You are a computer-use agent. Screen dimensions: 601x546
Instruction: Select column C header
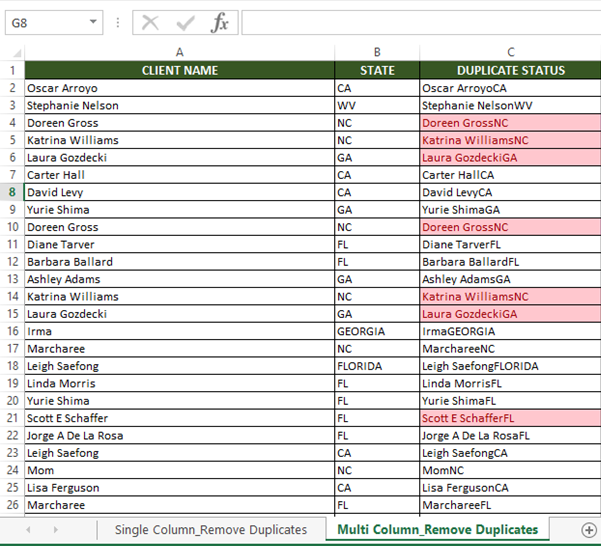511,52
